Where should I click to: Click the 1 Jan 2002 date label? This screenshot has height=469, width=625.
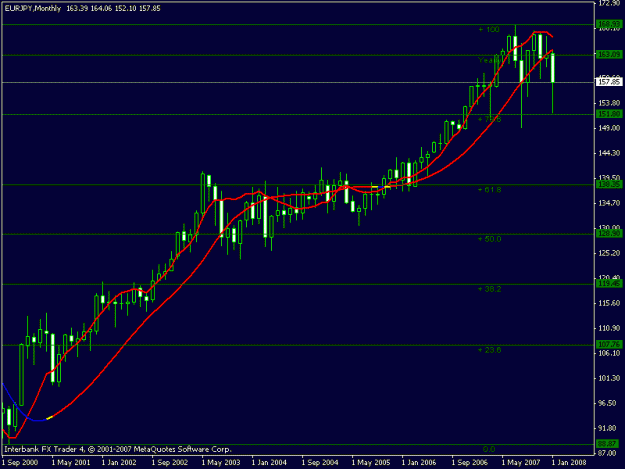click(119, 463)
